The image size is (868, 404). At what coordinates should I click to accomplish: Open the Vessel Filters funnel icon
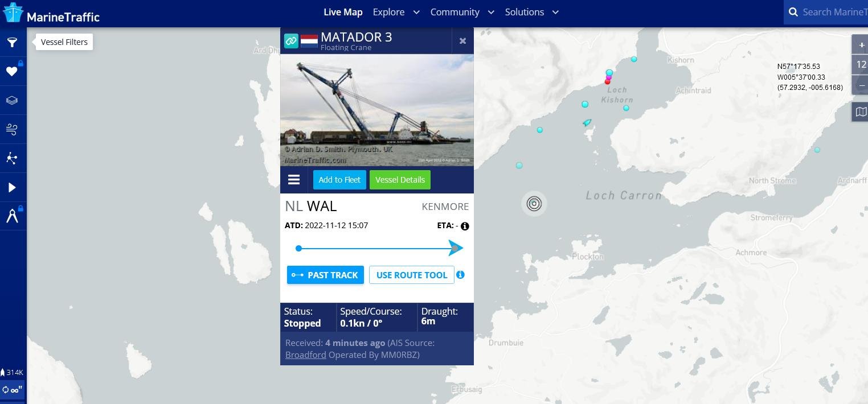12,43
